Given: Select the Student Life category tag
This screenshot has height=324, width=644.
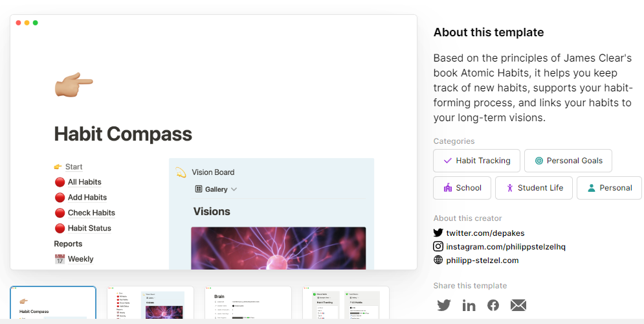Looking at the screenshot, I should pyautogui.click(x=533, y=188).
